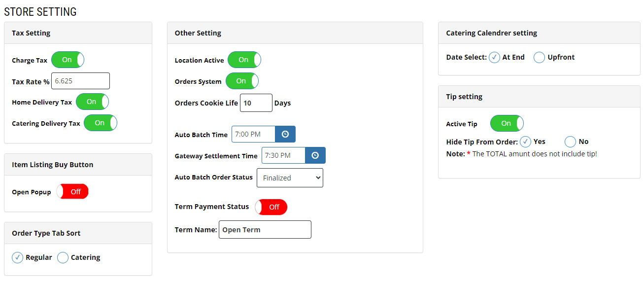Image resolution: width=644 pixels, height=285 pixels.
Task: Open the Auto Batch Time clock picker
Action: (285, 134)
